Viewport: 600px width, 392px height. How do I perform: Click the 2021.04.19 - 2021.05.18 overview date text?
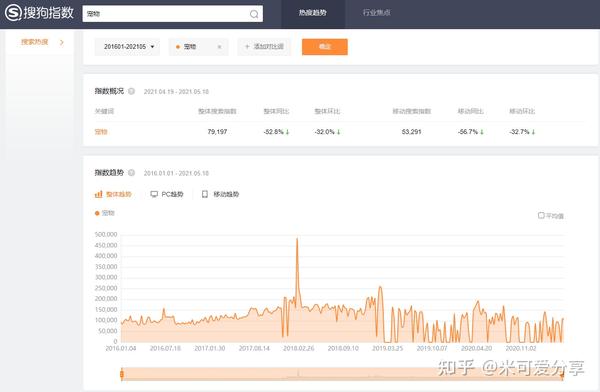(x=176, y=91)
